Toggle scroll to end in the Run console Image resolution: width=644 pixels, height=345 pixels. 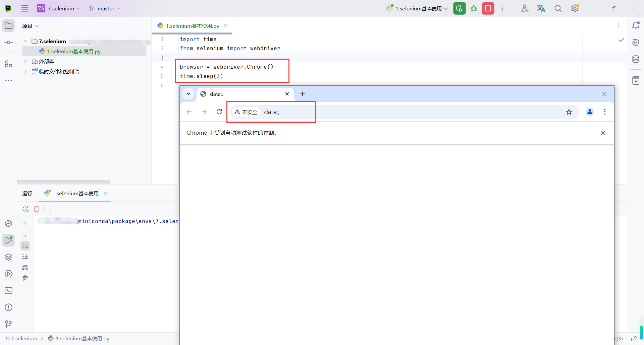[25, 257]
